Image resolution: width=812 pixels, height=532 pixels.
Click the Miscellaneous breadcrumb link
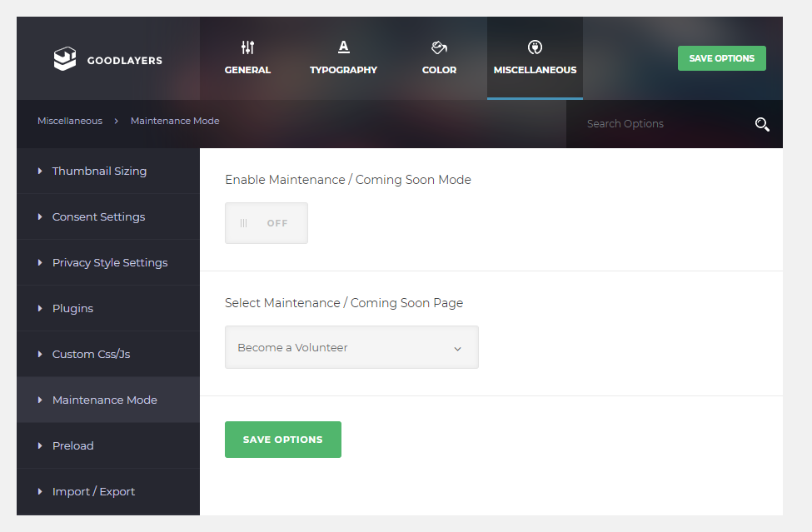click(70, 121)
